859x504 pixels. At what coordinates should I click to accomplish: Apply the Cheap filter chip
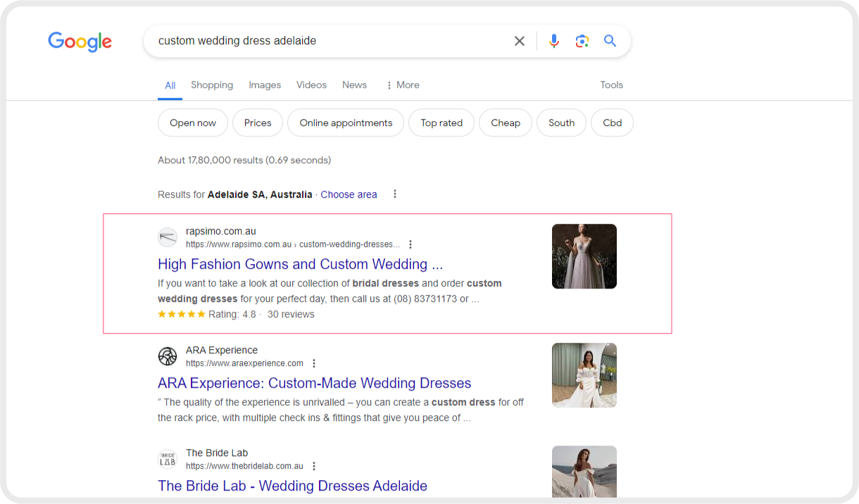pyautogui.click(x=506, y=122)
